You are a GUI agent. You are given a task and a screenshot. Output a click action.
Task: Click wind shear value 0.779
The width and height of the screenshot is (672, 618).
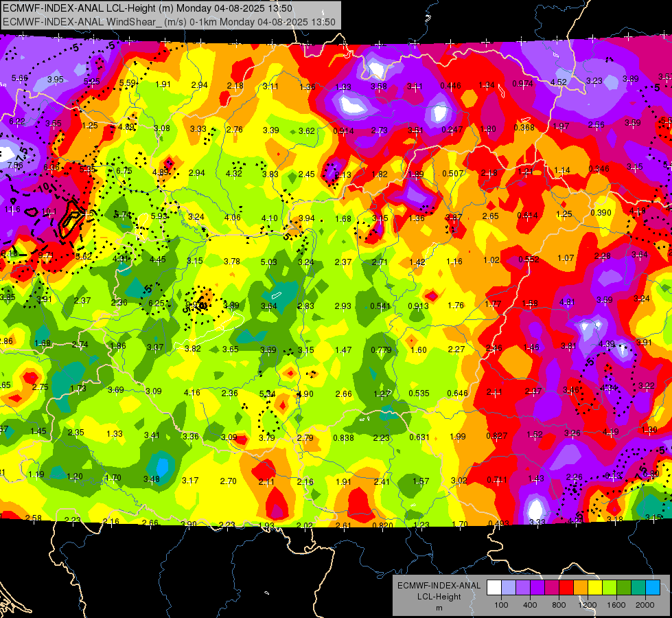(x=381, y=350)
